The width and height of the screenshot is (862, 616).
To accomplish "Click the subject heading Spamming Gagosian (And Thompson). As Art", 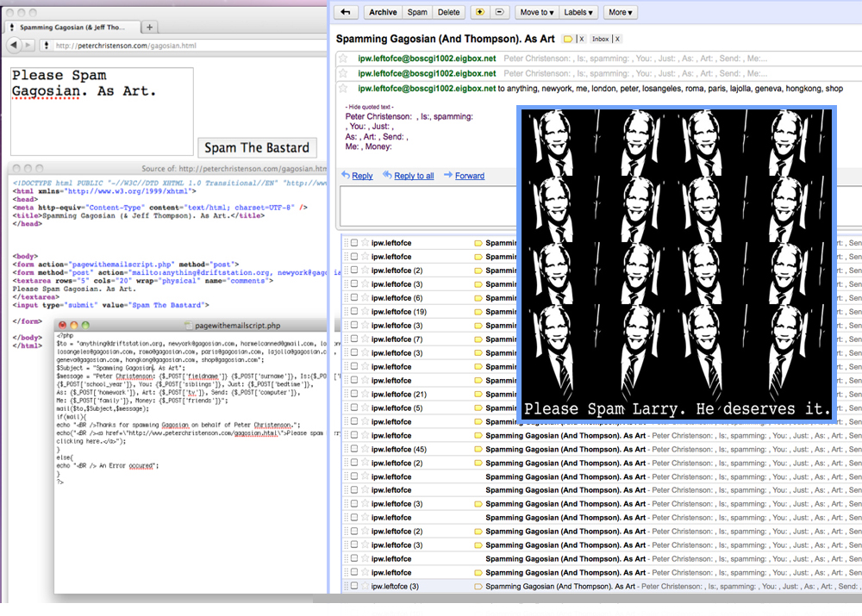I will 446,39.
